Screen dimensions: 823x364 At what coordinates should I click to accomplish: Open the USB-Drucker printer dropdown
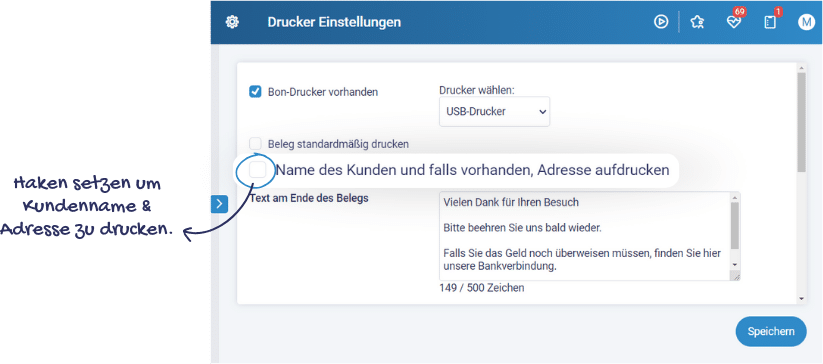494,111
